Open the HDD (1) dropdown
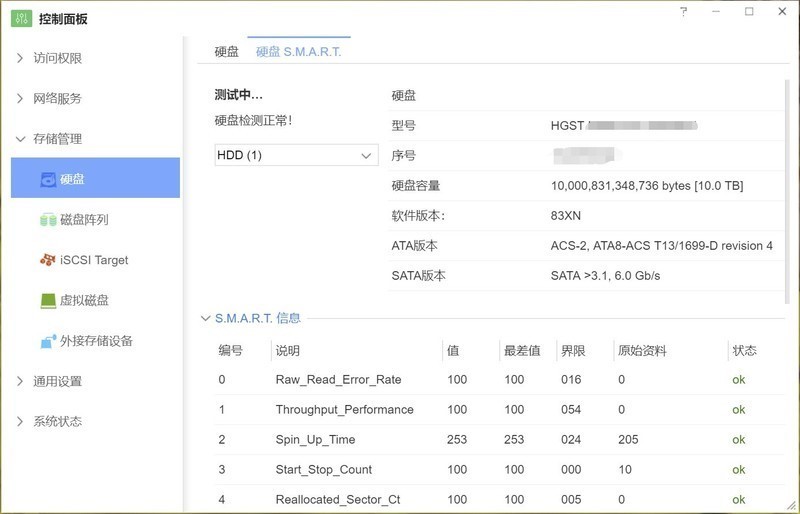The width and height of the screenshot is (800, 514). point(296,155)
